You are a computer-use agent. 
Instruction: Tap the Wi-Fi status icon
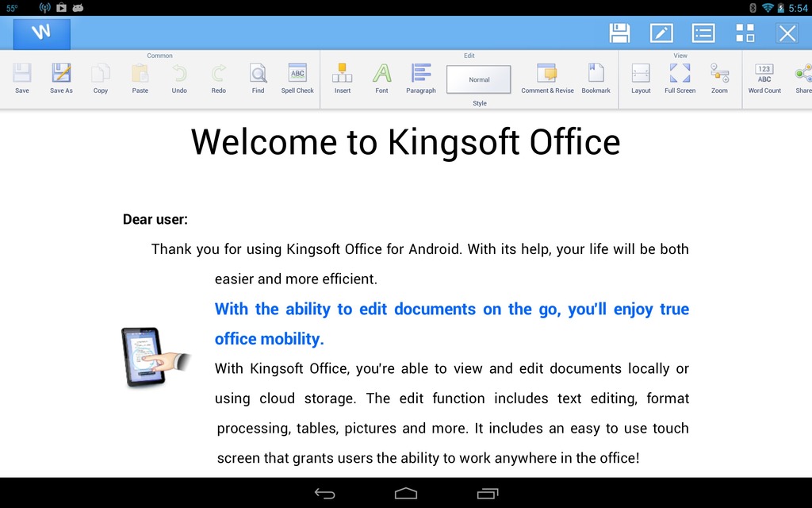click(768, 8)
